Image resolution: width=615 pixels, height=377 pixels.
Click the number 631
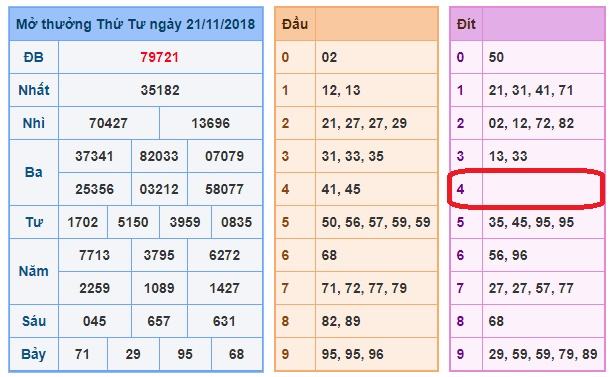pyautogui.click(x=224, y=321)
